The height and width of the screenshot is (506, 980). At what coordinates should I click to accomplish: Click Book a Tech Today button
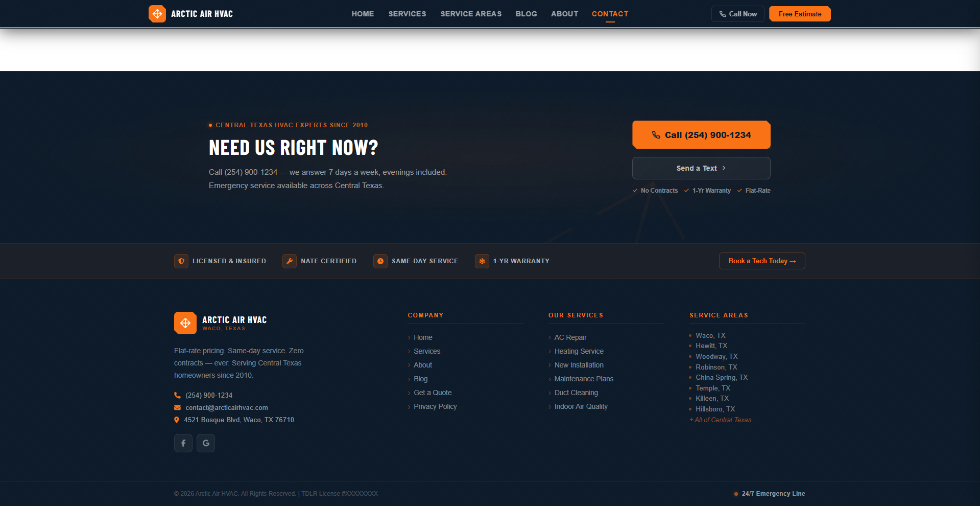point(761,261)
